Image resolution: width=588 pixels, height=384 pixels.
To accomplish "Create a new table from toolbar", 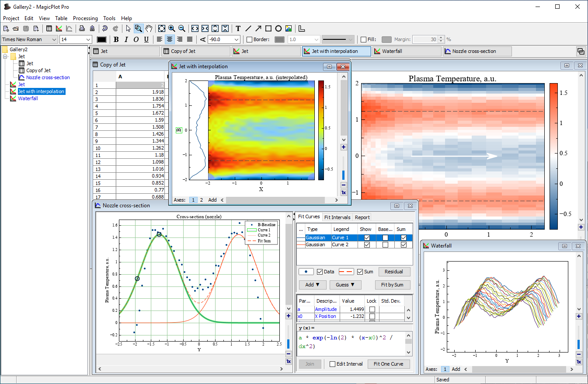I will coord(49,28).
